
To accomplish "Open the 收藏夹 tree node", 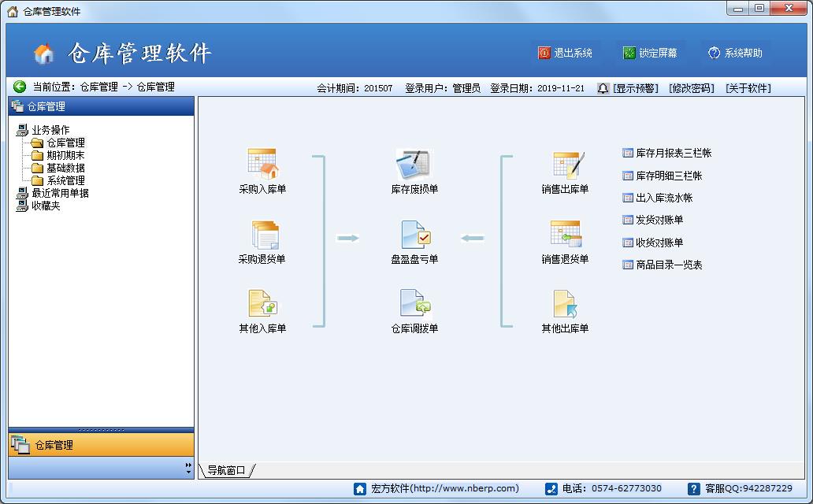I will [45, 206].
